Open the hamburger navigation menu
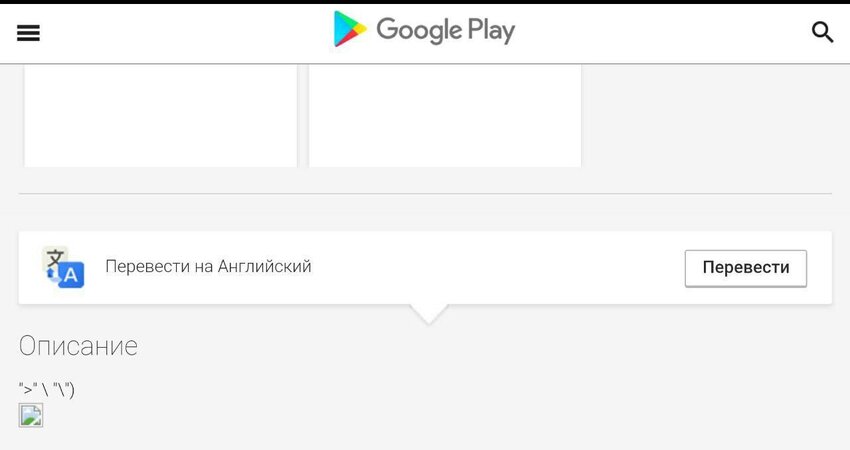The height and width of the screenshot is (450, 850). click(x=28, y=33)
